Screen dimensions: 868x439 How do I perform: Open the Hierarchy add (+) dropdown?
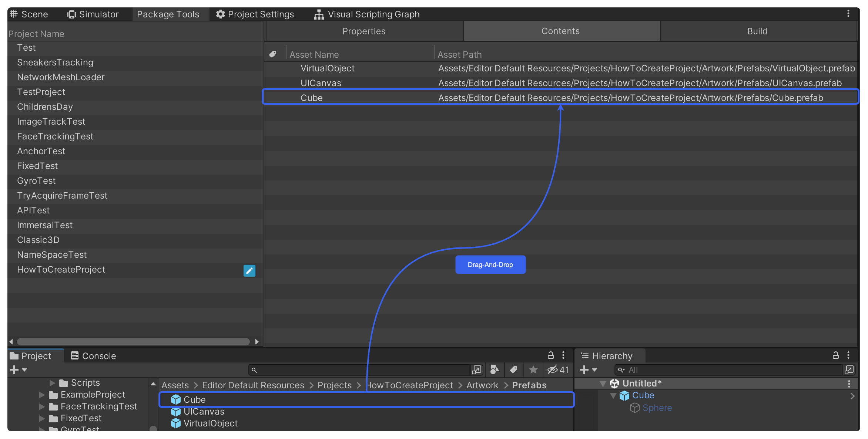pyautogui.click(x=588, y=369)
